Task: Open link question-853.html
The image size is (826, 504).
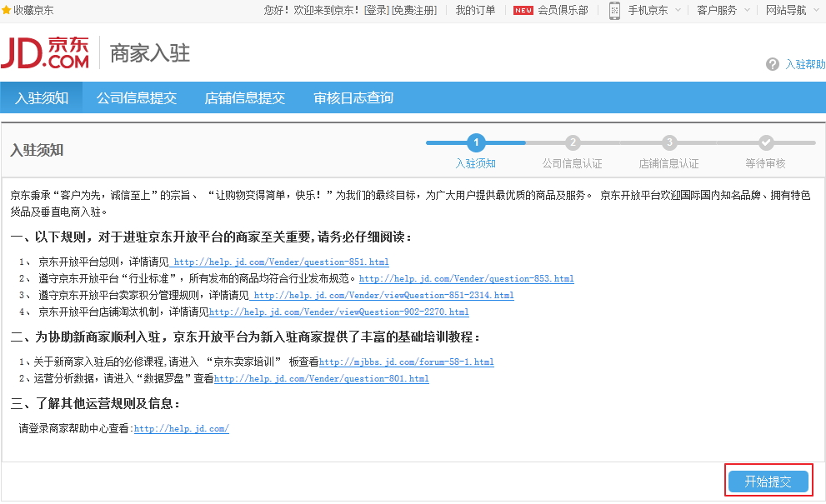Action: pos(466,278)
